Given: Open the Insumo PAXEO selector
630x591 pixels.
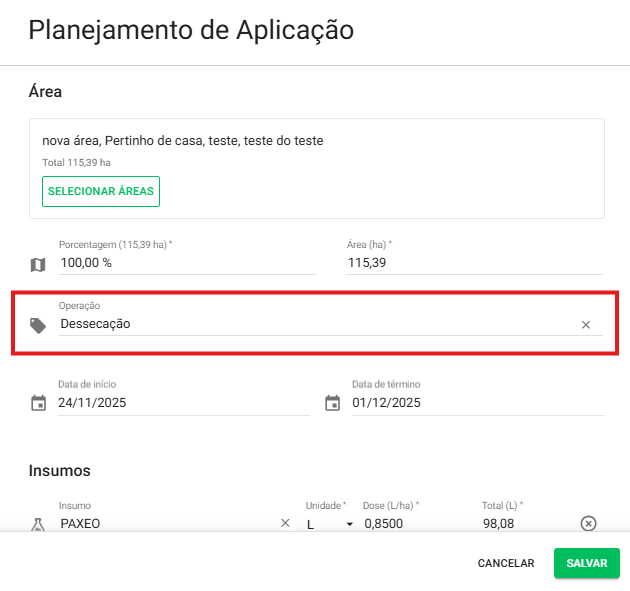Looking at the screenshot, I should 165,523.
